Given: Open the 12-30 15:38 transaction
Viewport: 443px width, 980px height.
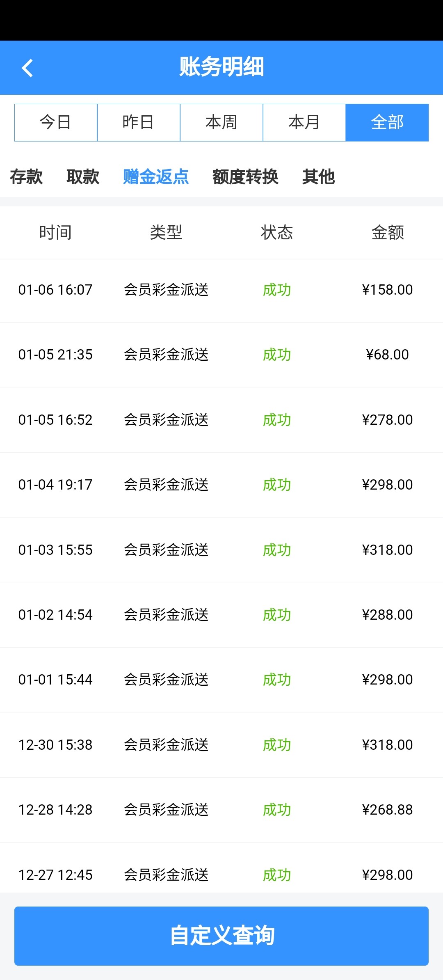Looking at the screenshot, I should coord(221,745).
